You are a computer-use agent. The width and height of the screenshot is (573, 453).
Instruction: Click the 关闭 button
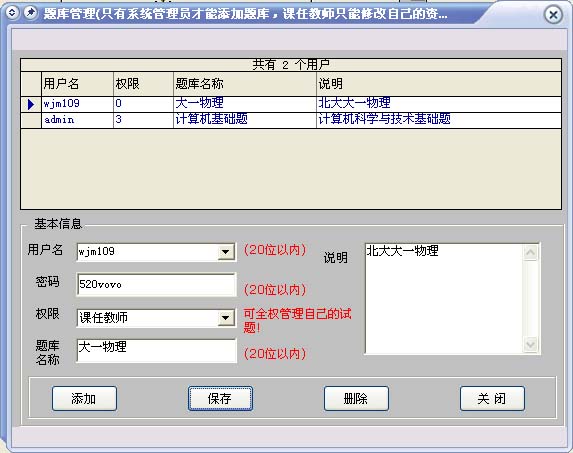pos(492,399)
